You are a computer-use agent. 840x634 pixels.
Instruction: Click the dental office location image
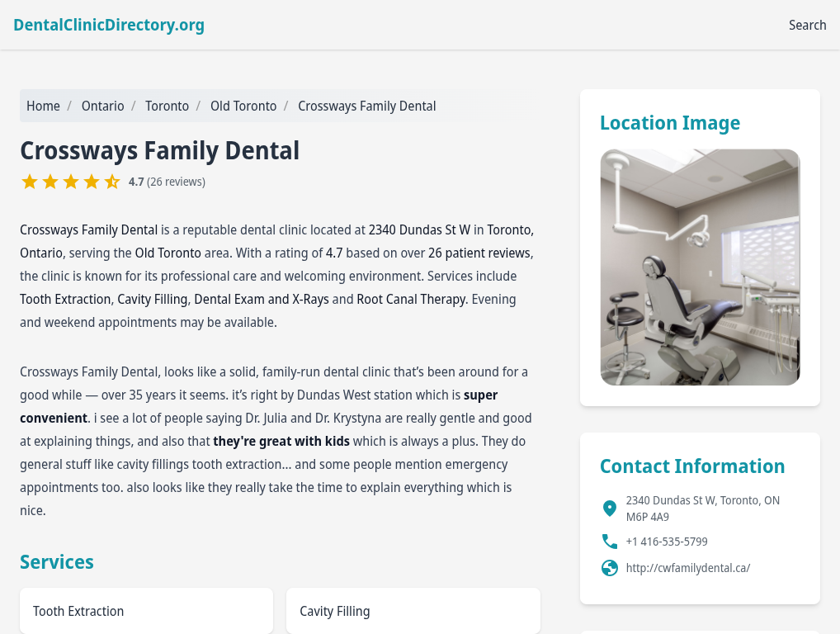(x=700, y=267)
